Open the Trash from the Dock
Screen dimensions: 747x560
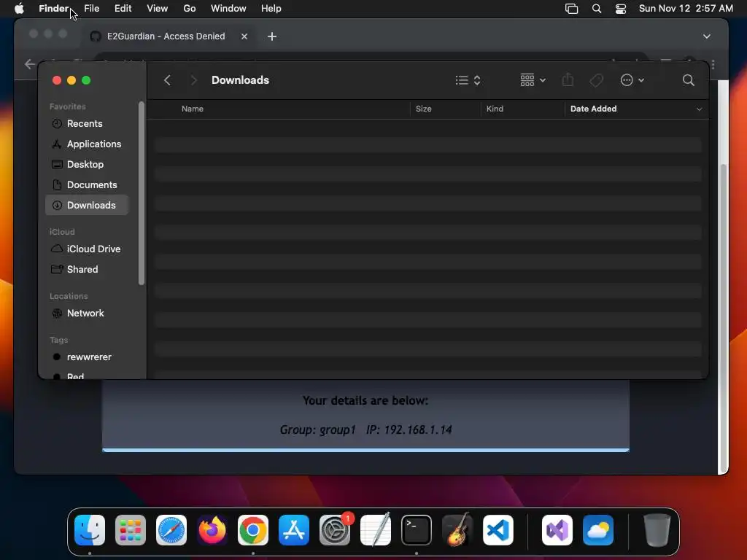(x=657, y=530)
